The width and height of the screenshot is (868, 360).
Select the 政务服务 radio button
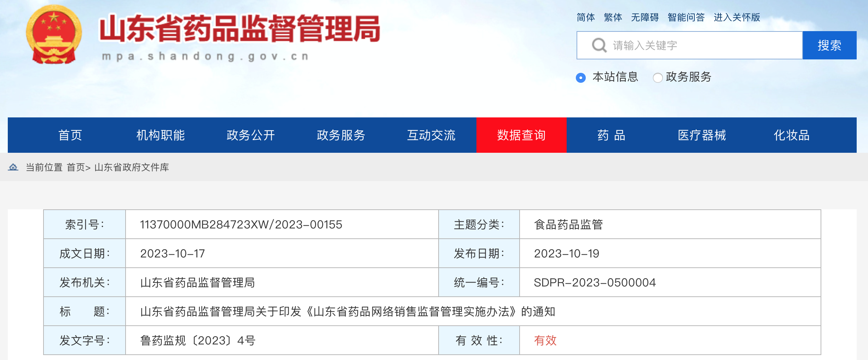point(658,77)
